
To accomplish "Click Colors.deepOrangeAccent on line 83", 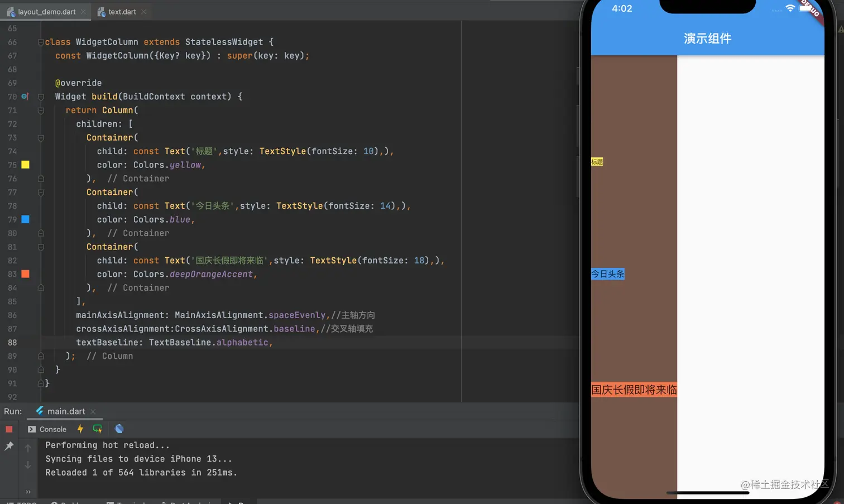I will point(193,275).
